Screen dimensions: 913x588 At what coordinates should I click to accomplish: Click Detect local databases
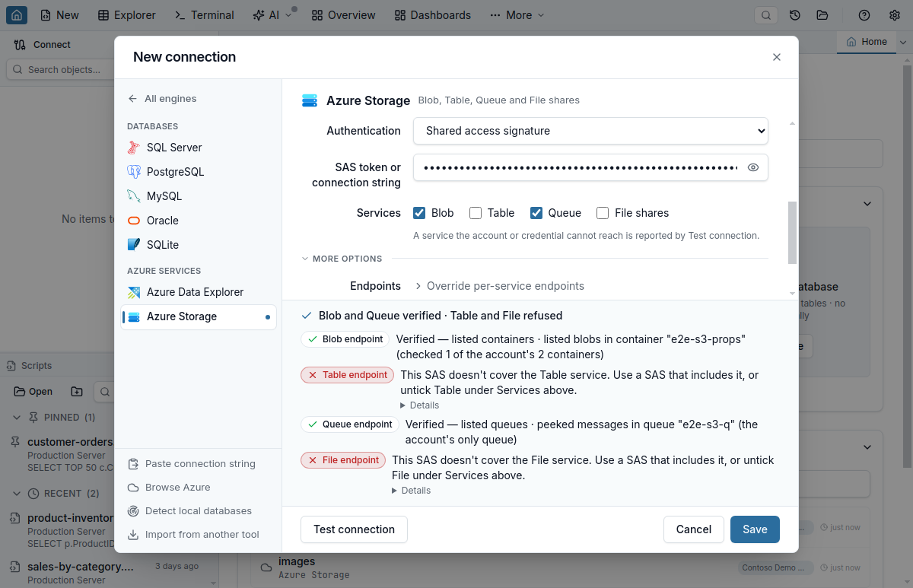[x=189, y=511]
